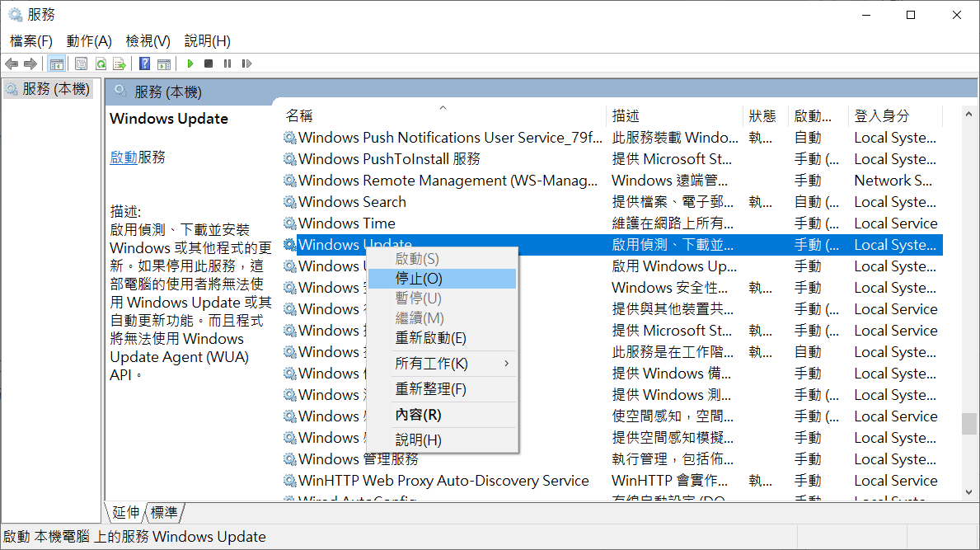Sort by 名稱 column header
The height and width of the screenshot is (550, 980).
point(443,115)
